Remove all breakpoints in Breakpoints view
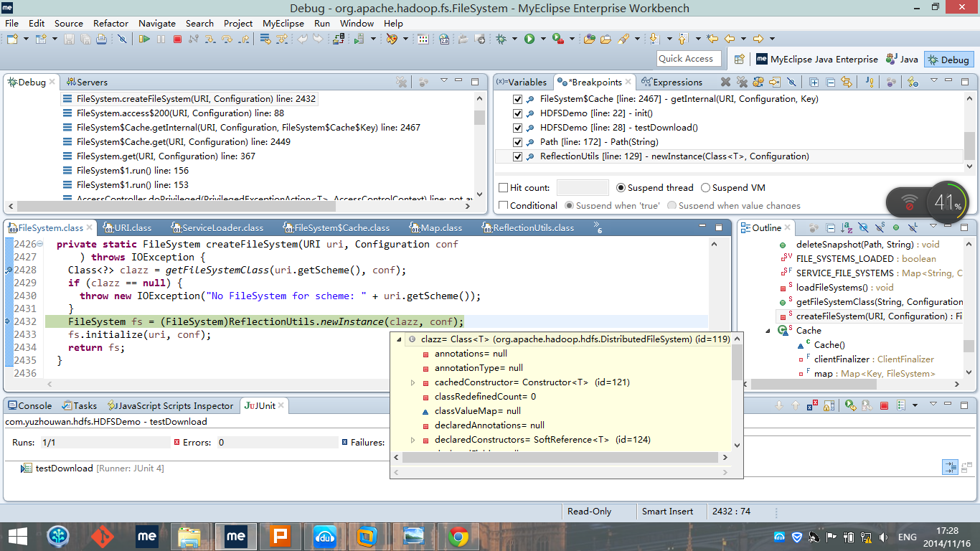 tap(742, 83)
